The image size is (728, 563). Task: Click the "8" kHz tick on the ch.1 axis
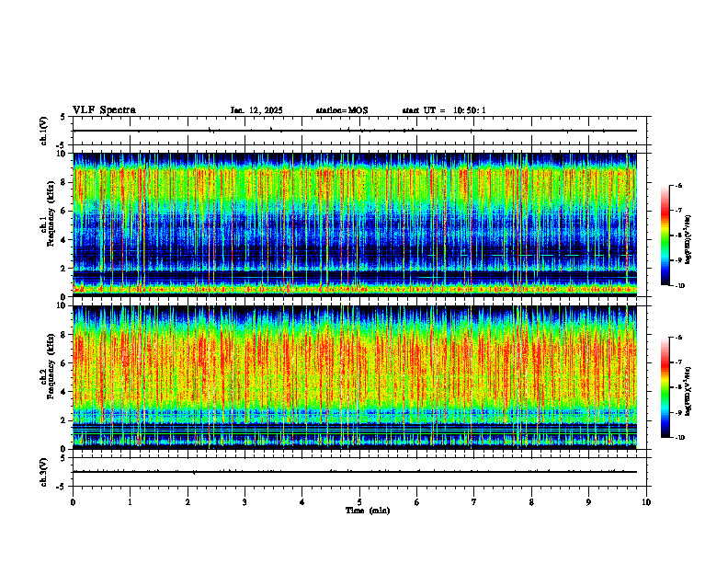click(64, 182)
